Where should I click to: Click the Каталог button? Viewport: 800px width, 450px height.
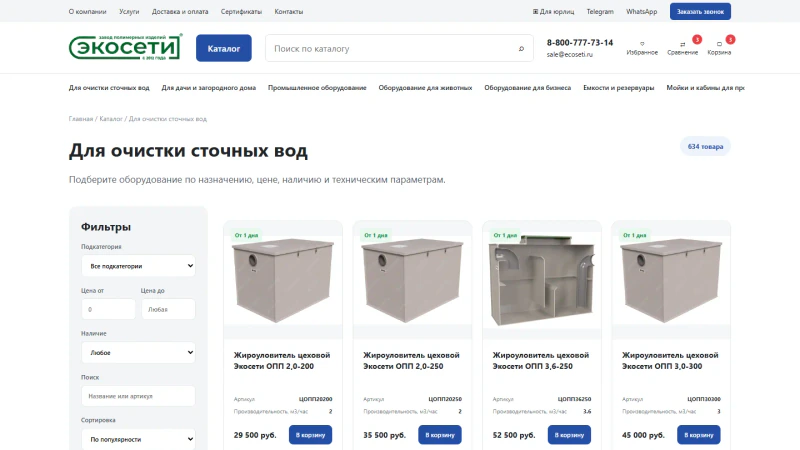coord(223,48)
